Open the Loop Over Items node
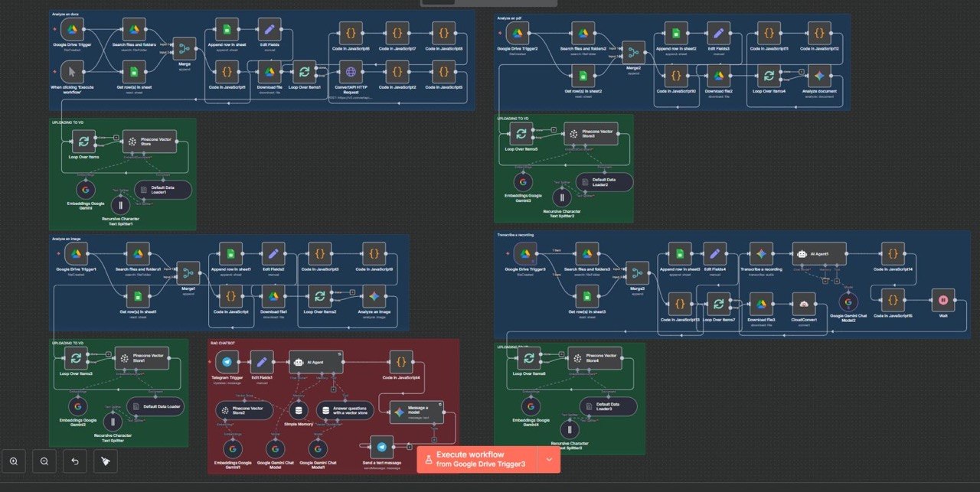 [83, 142]
